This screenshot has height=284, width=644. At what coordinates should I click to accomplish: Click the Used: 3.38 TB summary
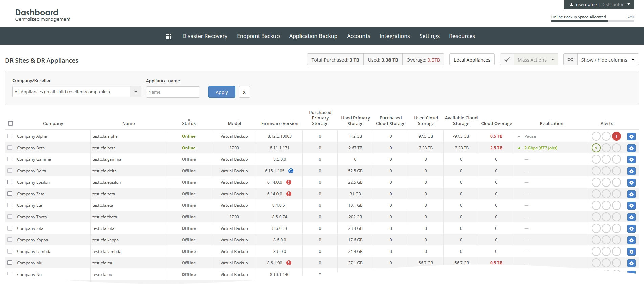pos(383,60)
